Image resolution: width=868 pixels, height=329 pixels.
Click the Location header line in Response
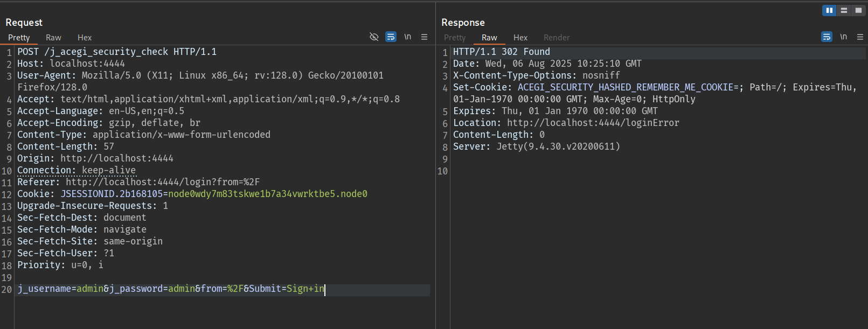(x=566, y=123)
